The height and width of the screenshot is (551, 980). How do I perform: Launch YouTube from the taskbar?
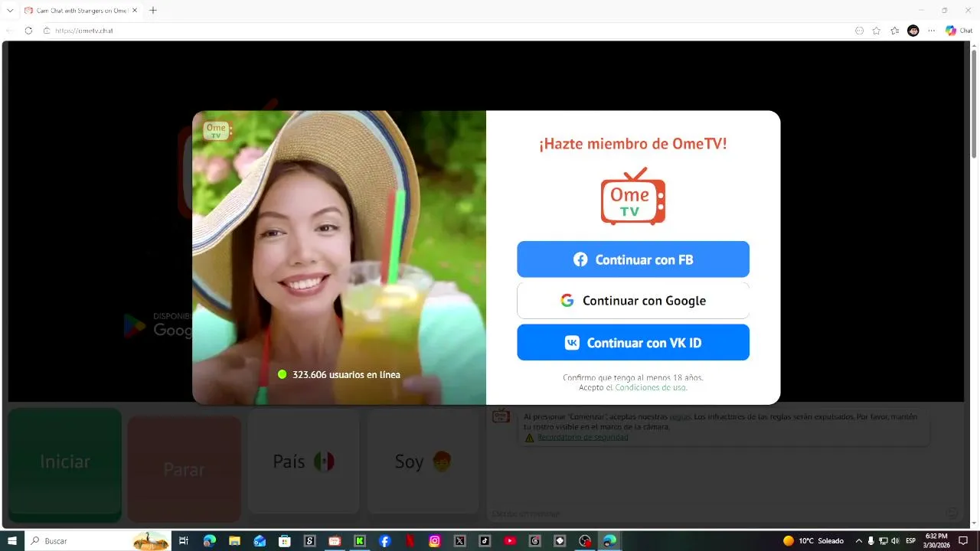tap(510, 540)
